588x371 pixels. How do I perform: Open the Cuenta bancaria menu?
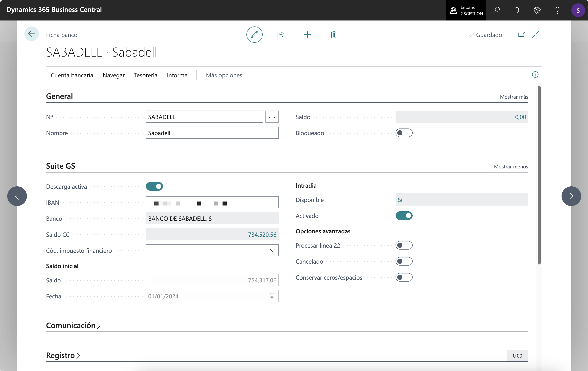pyautogui.click(x=72, y=75)
